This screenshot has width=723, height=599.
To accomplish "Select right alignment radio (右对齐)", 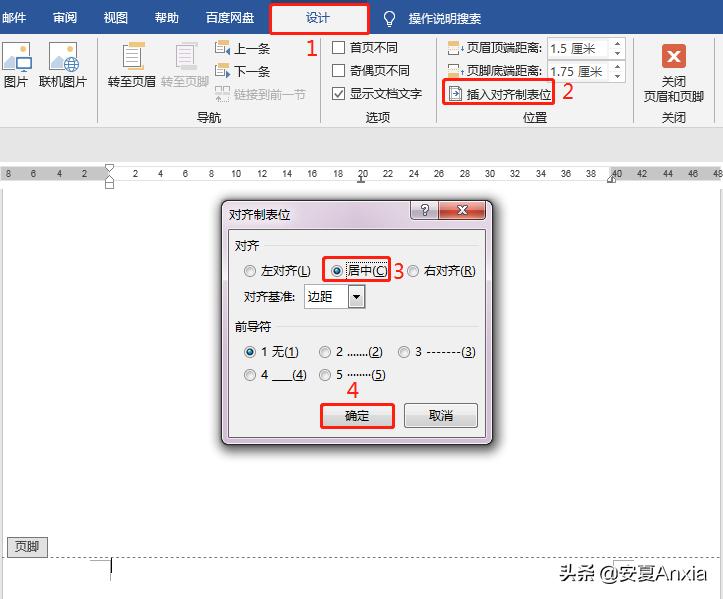I will click(x=413, y=271).
